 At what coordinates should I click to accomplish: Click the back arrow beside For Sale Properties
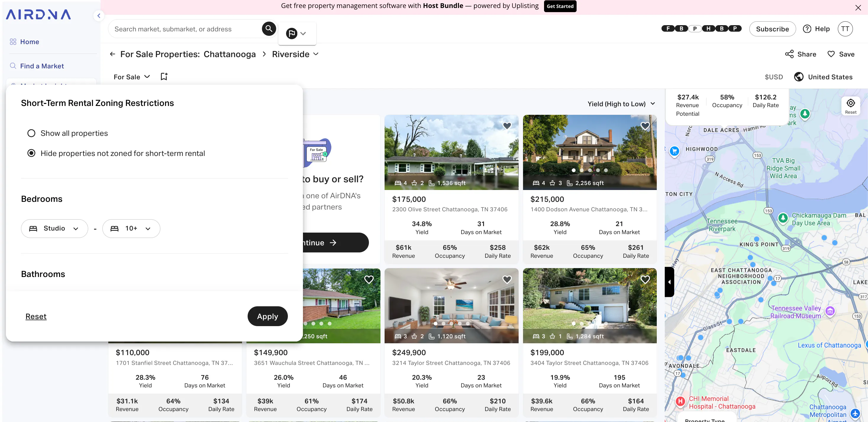click(x=112, y=54)
